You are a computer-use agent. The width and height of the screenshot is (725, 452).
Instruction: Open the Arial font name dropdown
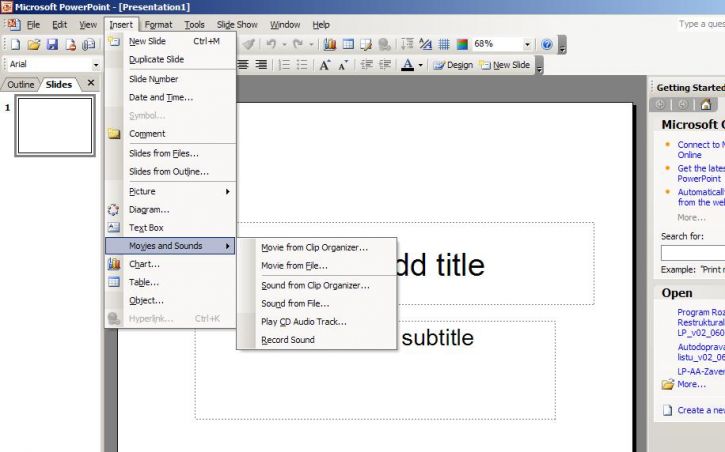(x=96, y=65)
